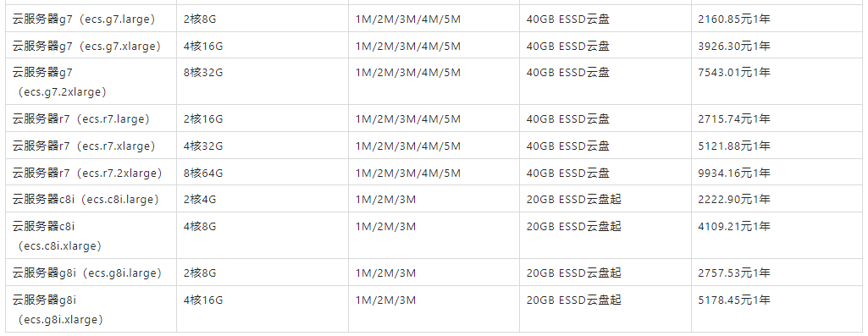Click the ecs.r7.xlarge server row name
868x336 pixels.
84,146
